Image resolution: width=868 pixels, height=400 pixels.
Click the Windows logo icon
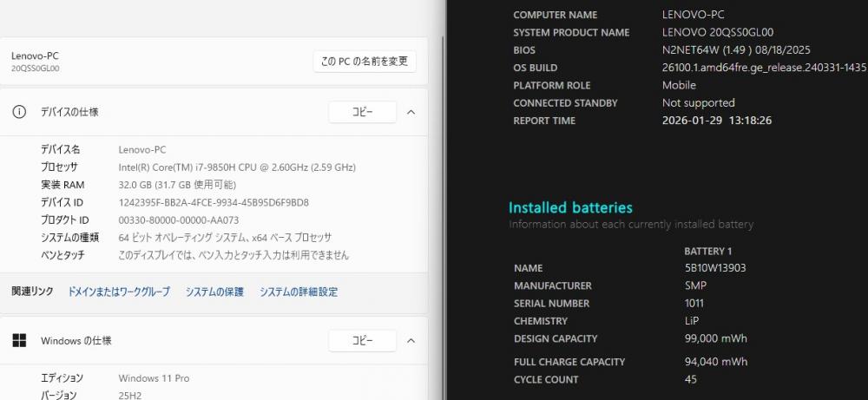click(19, 341)
